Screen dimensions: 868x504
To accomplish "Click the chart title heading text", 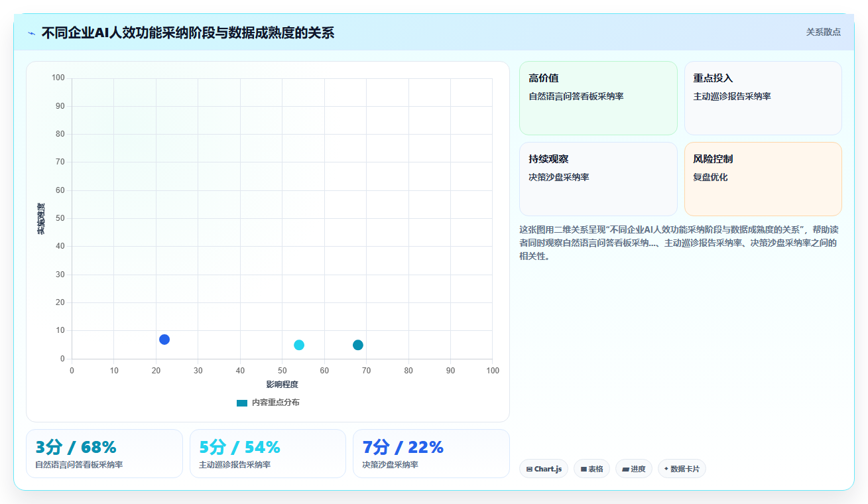I will pos(188,32).
